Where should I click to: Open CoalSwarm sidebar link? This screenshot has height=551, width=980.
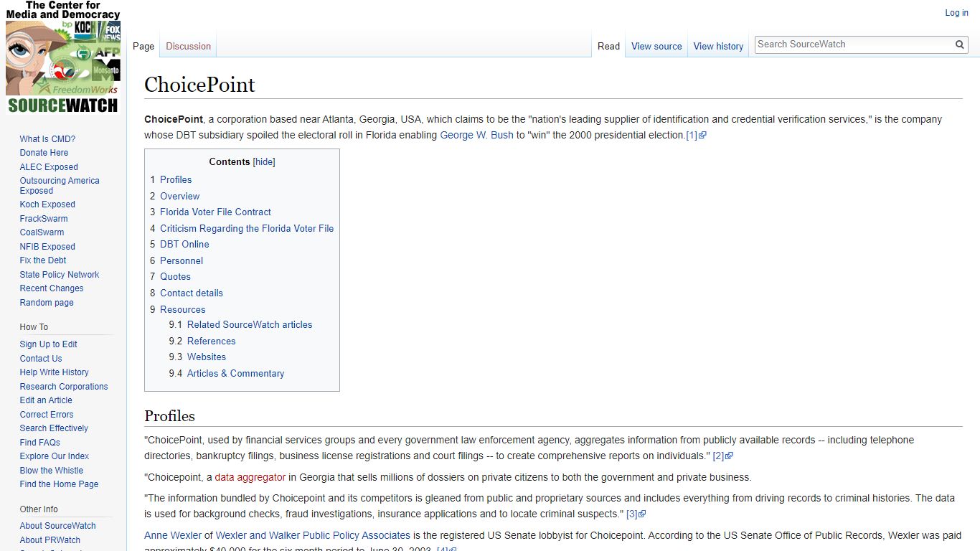pos(42,232)
